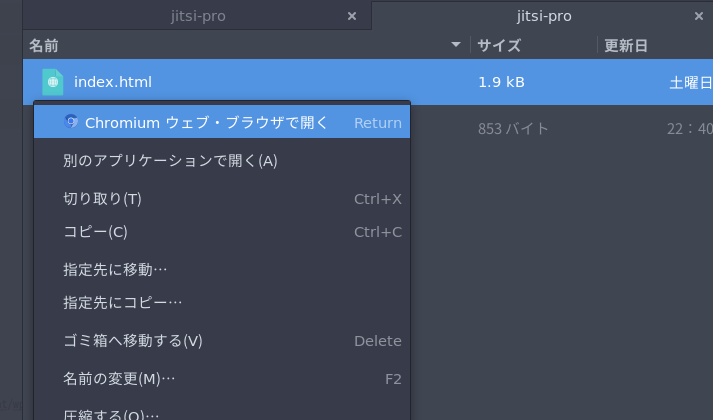Select 名前の変更(M)… entry
713x420 pixels.
[222, 379]
